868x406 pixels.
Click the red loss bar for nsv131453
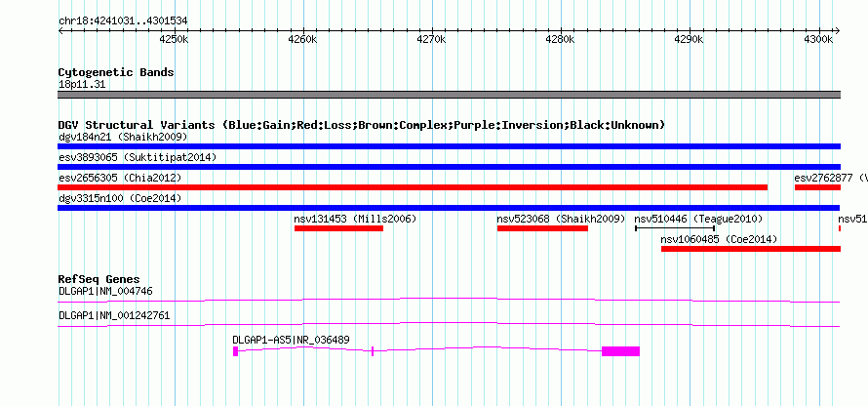point(338,228)
